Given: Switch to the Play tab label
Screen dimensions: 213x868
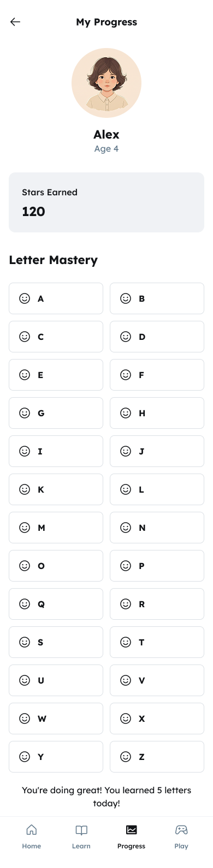Looking at the screenshot, I should [x=181, y=846].
